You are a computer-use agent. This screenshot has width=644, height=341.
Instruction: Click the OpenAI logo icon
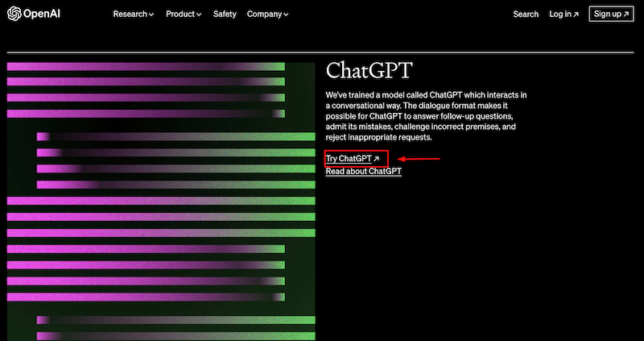(14, 14)
